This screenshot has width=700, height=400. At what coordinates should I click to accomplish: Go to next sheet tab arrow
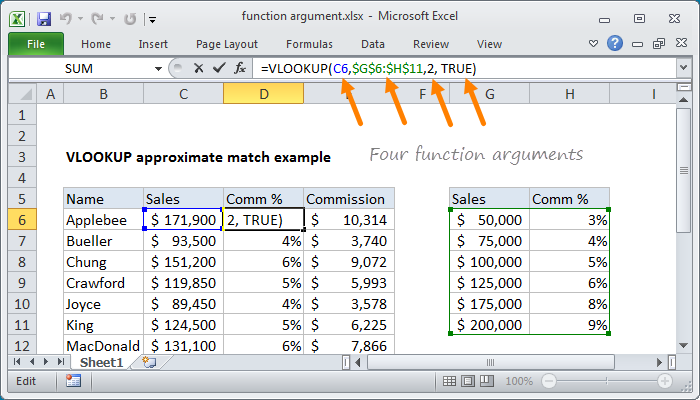click(46, 362)
